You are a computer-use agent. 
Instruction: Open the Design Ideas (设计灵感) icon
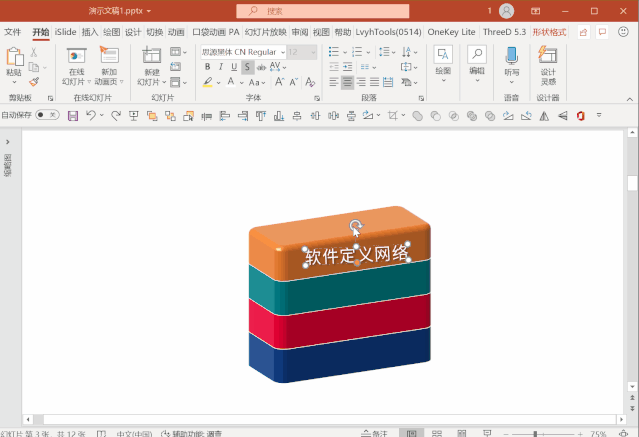point(548,55)
